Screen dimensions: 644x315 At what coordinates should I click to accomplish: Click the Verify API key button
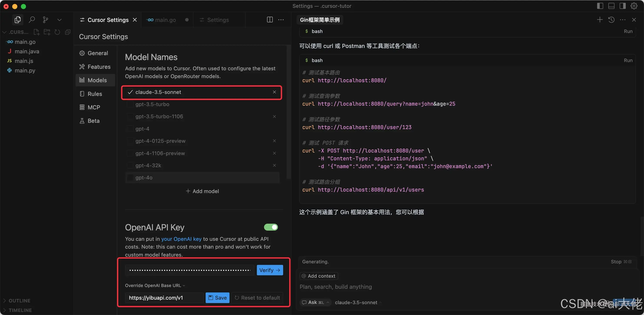269,270
